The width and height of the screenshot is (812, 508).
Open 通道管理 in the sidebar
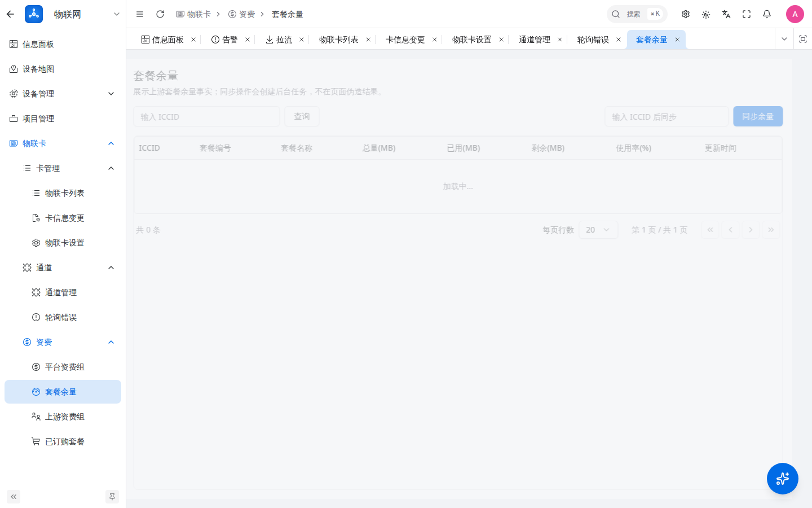63,292
